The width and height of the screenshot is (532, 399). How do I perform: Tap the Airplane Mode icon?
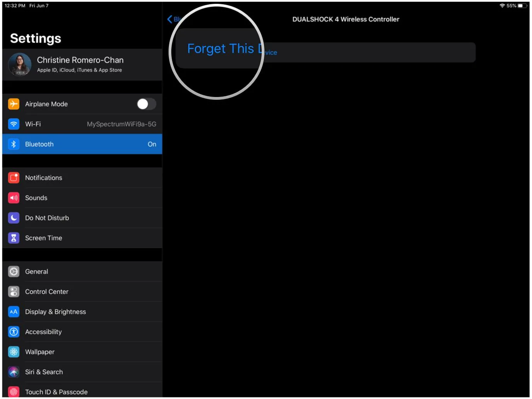point(14,104)
